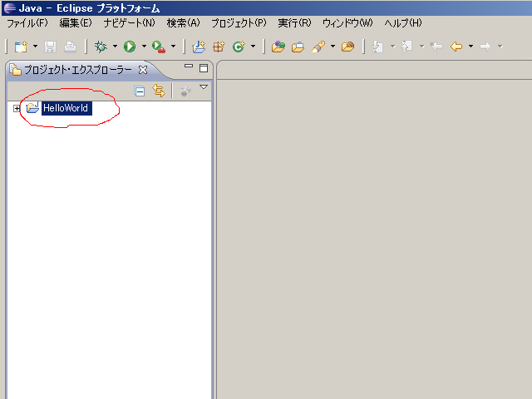
Task: Open the Project Explorer view menu triangle
Action: tap(204, 87)
